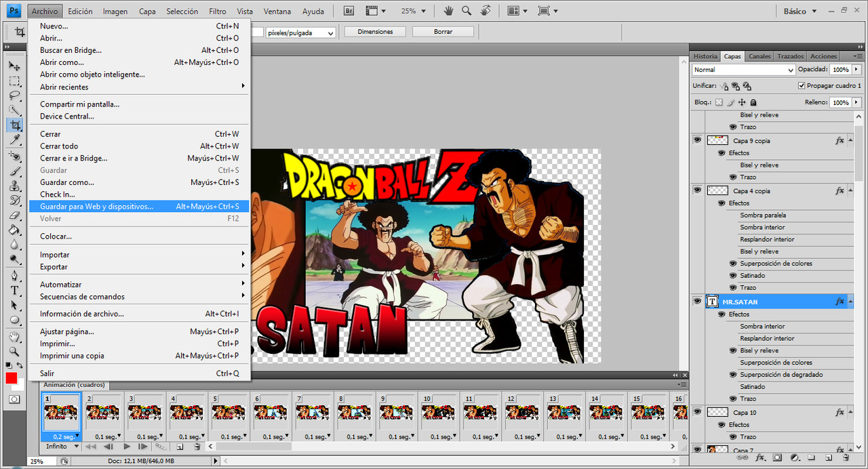Toggle Propagar cuadro 1 checkbox
The width and height of the screenshot is (868, 469).
pos(802,86)
